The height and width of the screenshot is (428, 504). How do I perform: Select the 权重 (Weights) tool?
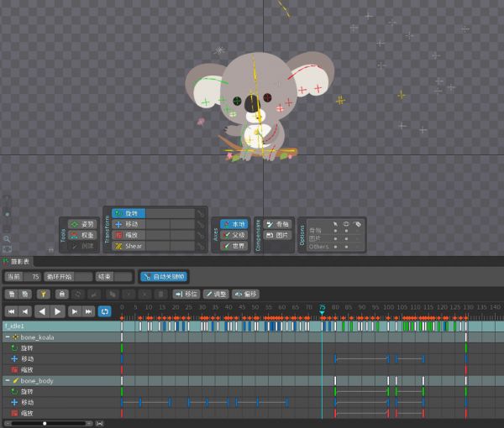(x=82, y=235)
